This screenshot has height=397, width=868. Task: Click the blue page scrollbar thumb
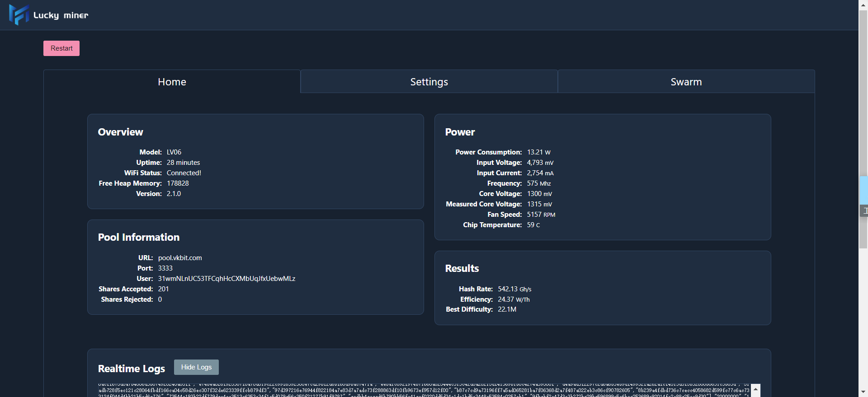(863, 190)
